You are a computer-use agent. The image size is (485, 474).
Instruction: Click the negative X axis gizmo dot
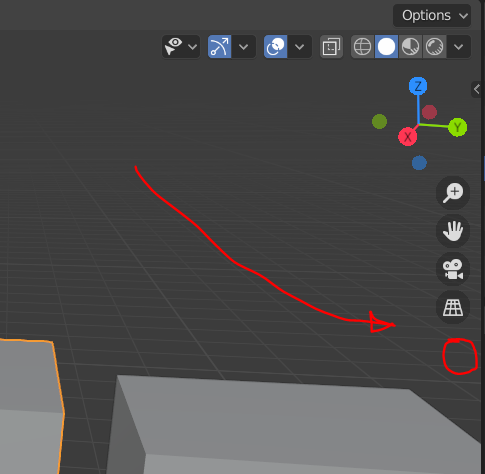[x=429, y=112]
